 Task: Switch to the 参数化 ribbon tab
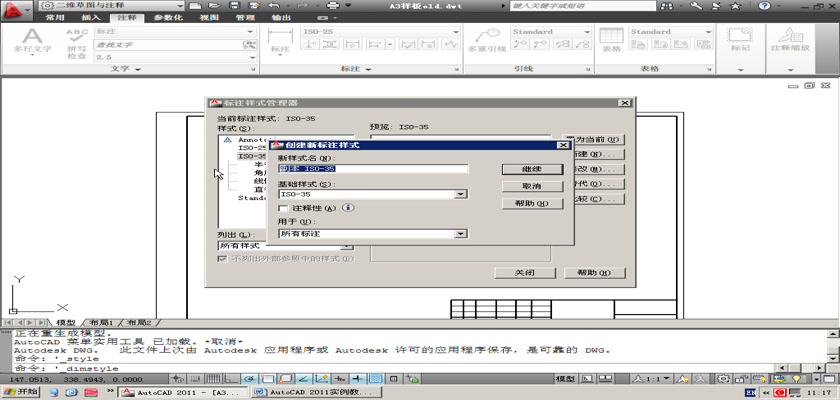pyautogui.click(x=168, y=17)
